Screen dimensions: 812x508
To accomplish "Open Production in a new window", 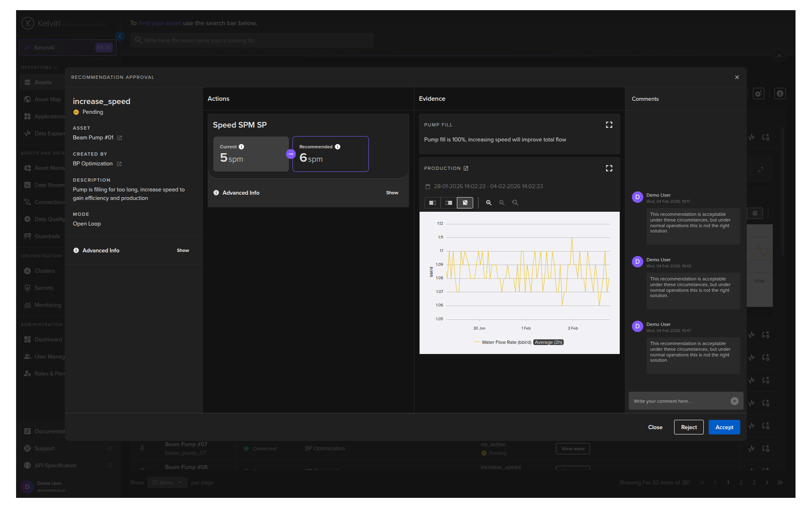I will point(466,168).
